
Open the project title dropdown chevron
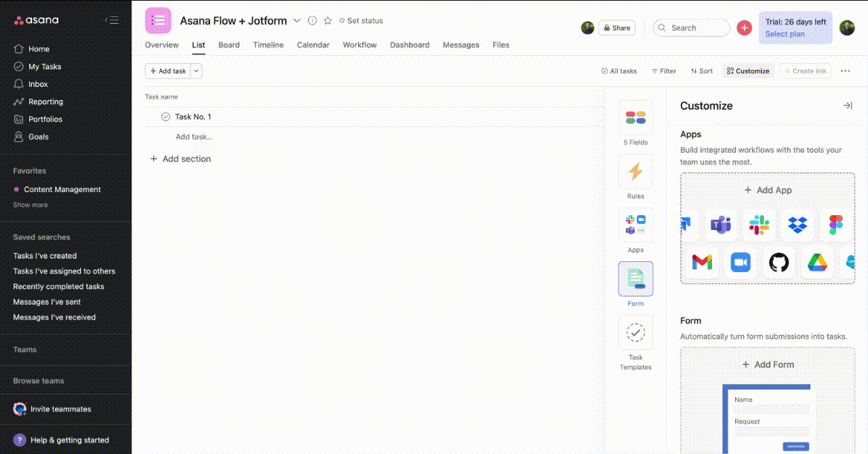click(x=296, y=21)
